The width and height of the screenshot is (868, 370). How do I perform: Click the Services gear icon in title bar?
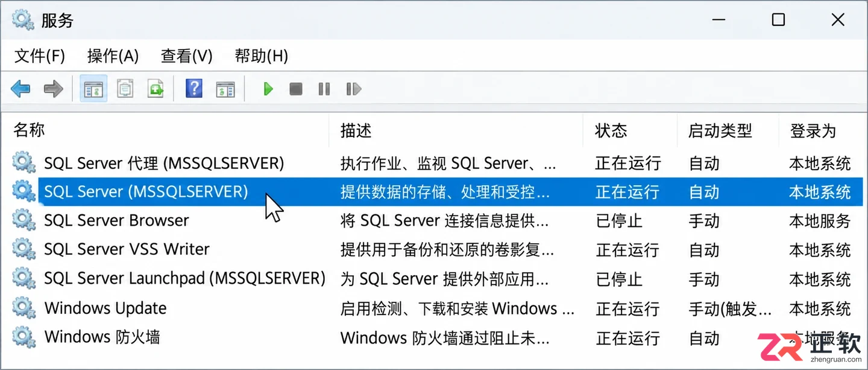pyautogui.click(x=23, y=19)
